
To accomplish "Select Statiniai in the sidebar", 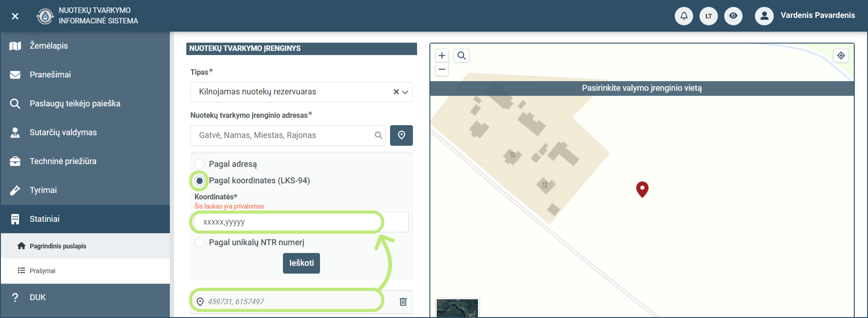I will coord(85,219).
